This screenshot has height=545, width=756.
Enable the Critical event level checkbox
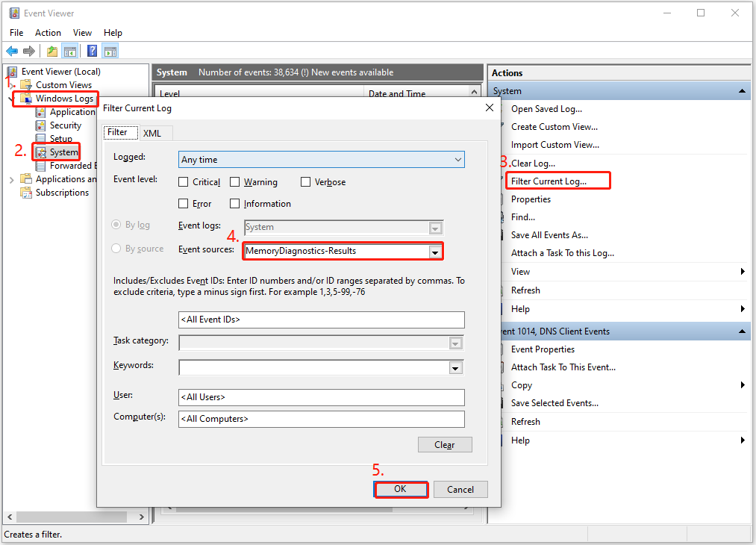(x=183, y=181)
